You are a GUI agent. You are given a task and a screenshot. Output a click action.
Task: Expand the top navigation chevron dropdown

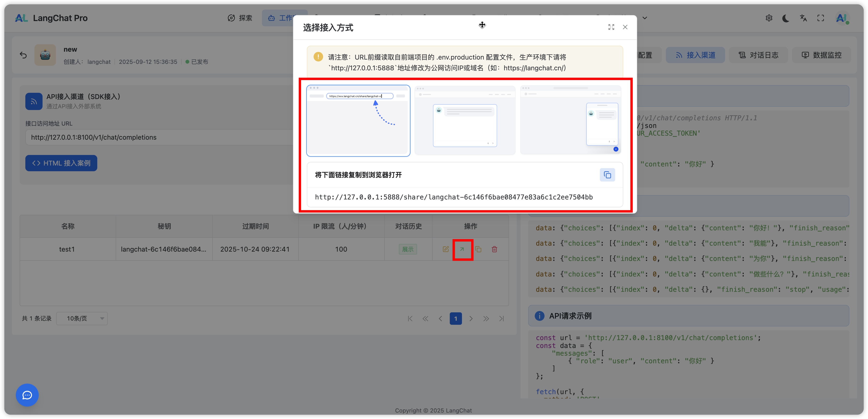pyautogui.click(x=645, y=18)
